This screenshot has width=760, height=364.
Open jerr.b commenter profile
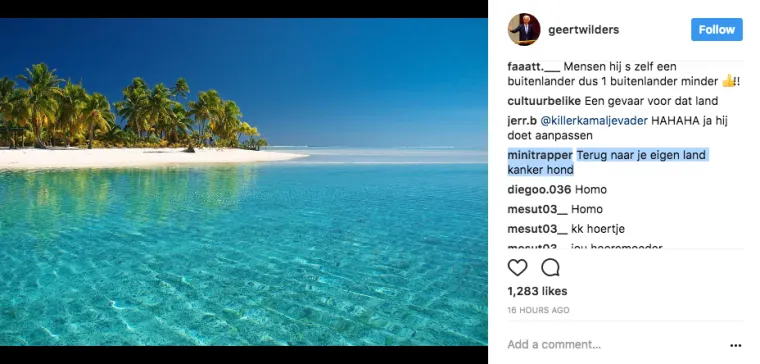click(522, 121)
